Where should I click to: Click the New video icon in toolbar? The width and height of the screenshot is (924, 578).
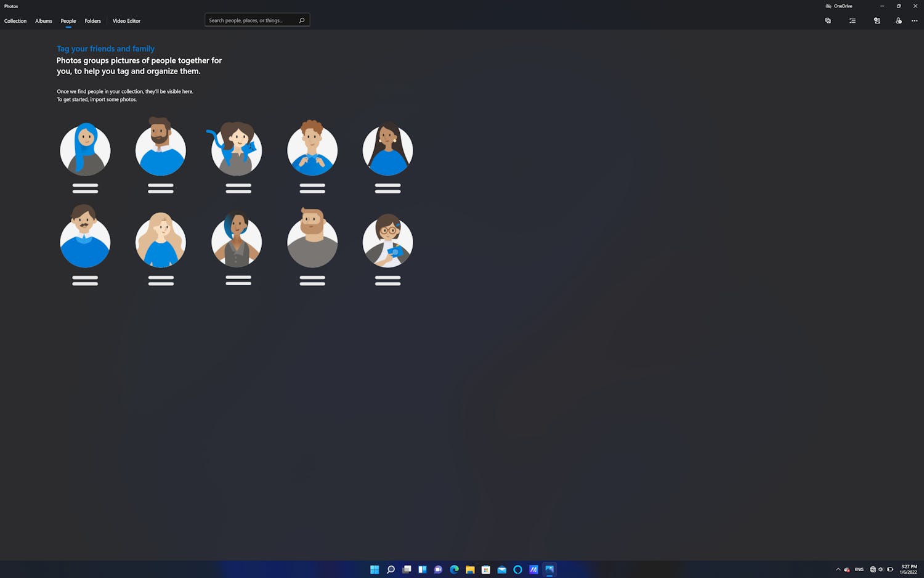[x=828, y=21]
